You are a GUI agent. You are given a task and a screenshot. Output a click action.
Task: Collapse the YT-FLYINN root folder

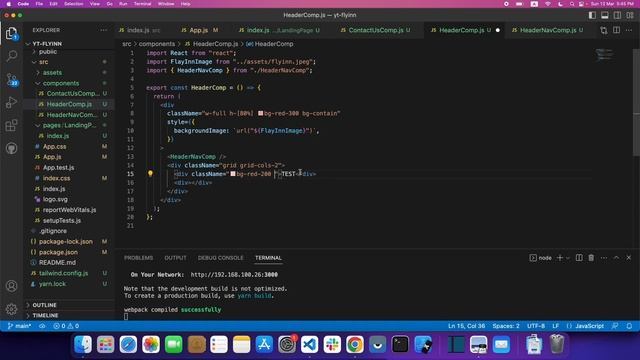click(x=47, y=44)
